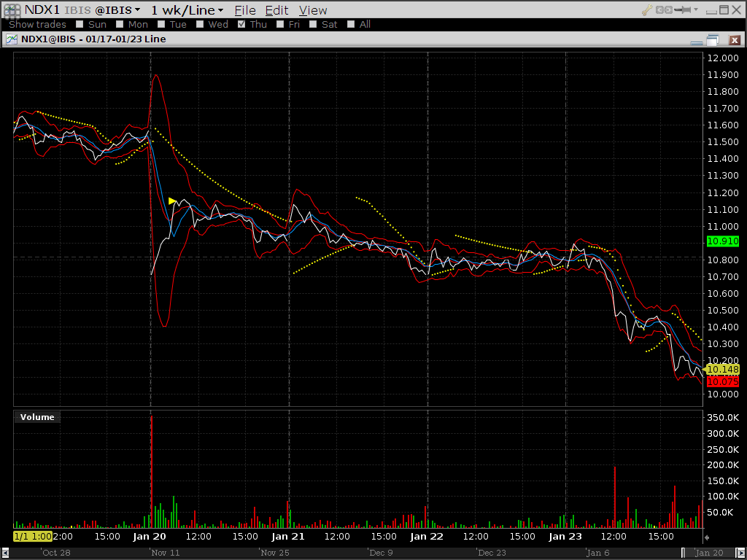Click the yellow 1/1 1:00 time label
The width and height of the screenshot is (747, 560).
click(33, 537)
